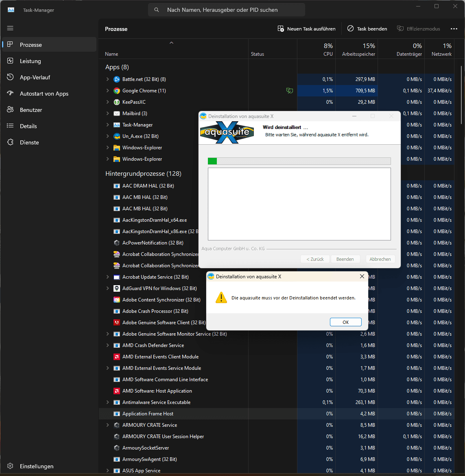The height and width of the screenshot is (476, 465).
Task: Sort by Netzwerk column
Action: coord(439,50)
